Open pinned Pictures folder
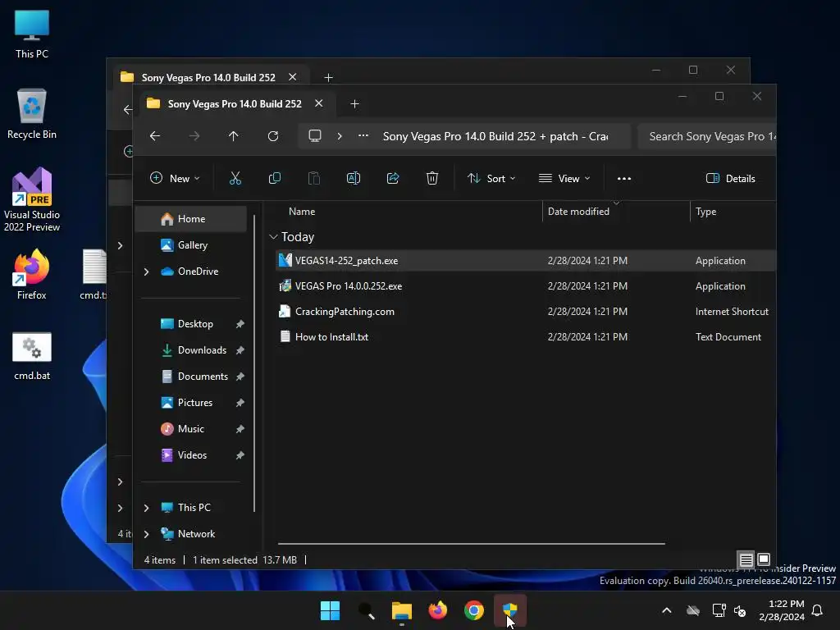This screenshot has height=630, width=840. (191, 402)
